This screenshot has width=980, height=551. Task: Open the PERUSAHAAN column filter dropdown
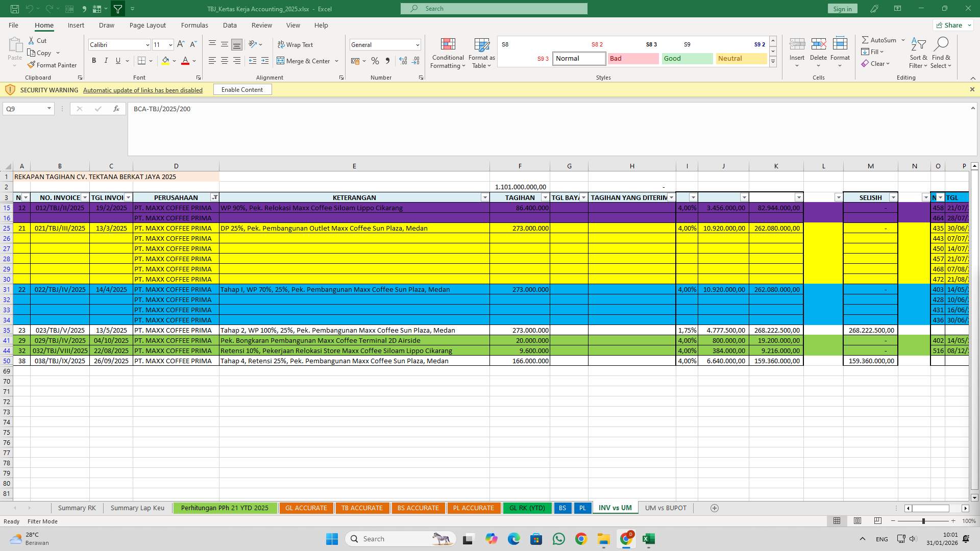pos(215,197)
